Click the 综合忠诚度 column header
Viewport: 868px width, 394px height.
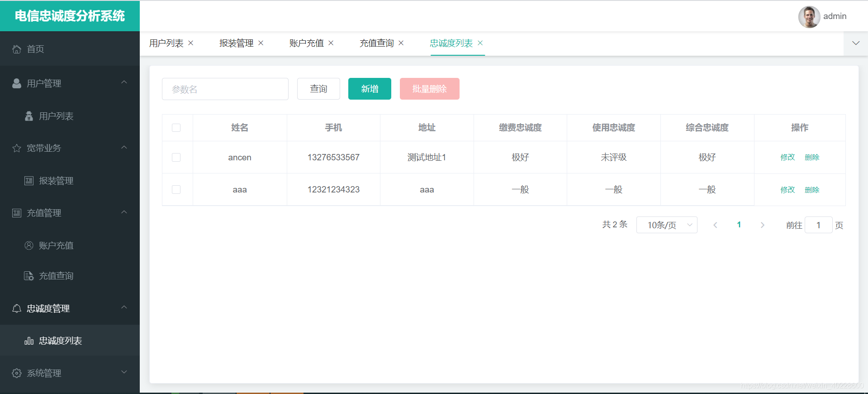coord(707,128)
